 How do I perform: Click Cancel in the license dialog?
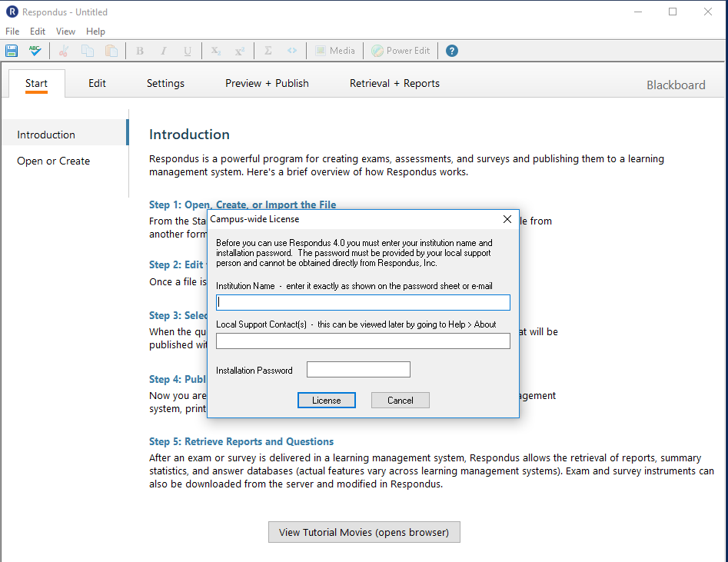click(x=401, y=401)
